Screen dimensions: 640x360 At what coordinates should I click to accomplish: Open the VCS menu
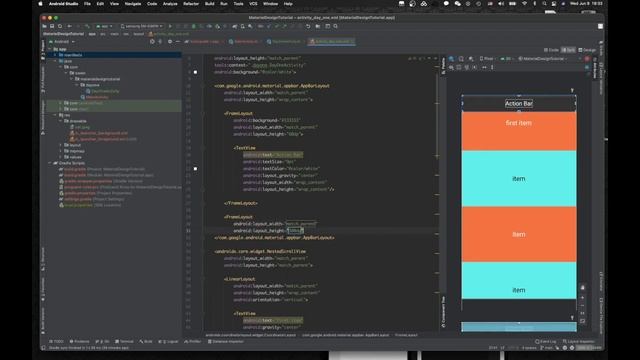(x=253, y=4)
